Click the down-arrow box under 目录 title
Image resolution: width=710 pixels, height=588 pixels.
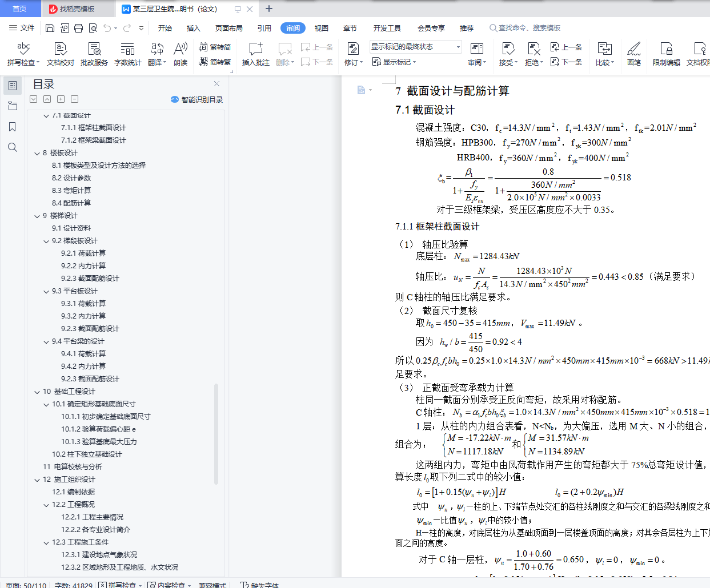pyautogui.click(x=33, y=99)
